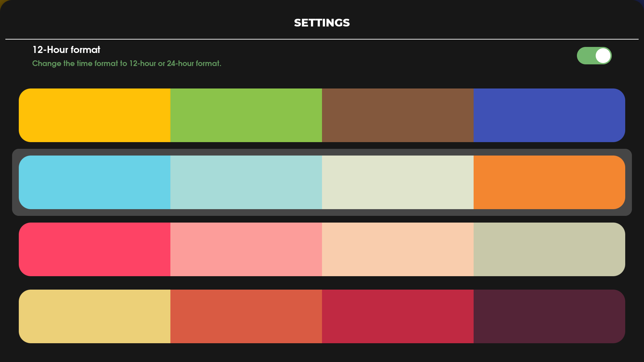Screen dimensions: 644x362
Task: Pick the crimson swatch in fourth palette
Action: (398, 316)
